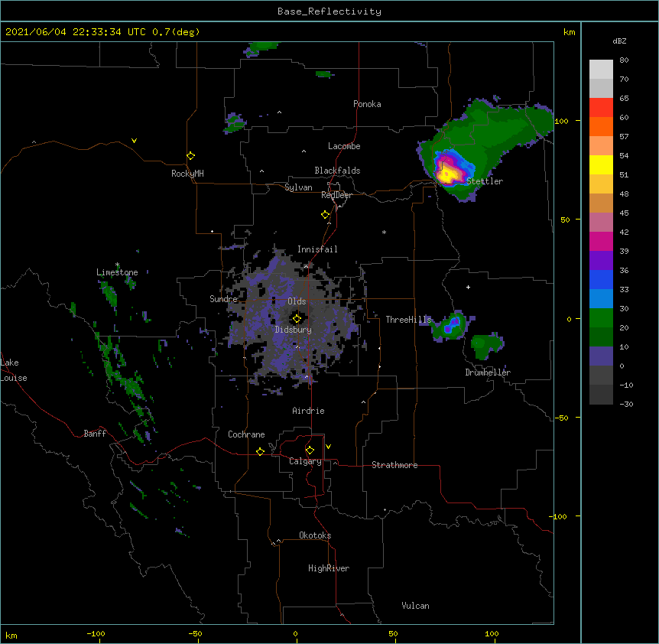Click the Airdrie label

(308, 411)
